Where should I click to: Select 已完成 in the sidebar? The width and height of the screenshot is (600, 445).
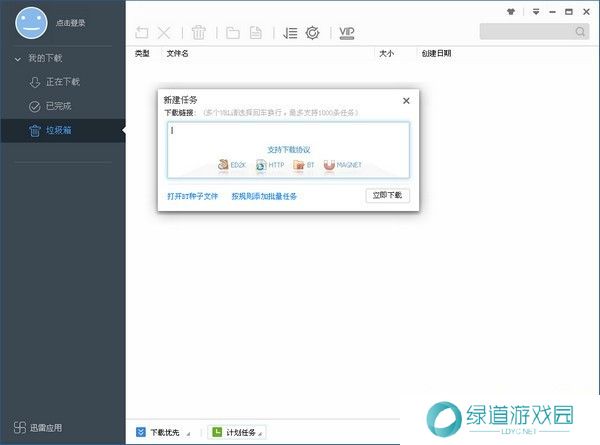coord(58,106)
